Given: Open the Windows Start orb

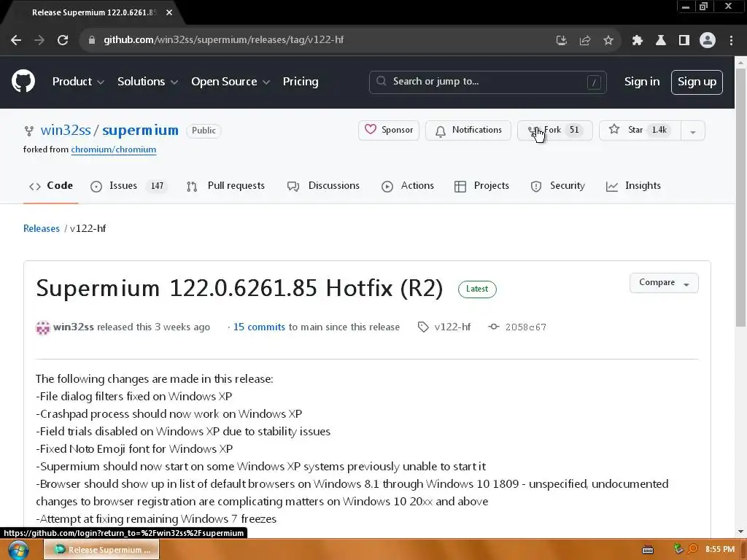Looking at the screenshot, I should 18,550.
